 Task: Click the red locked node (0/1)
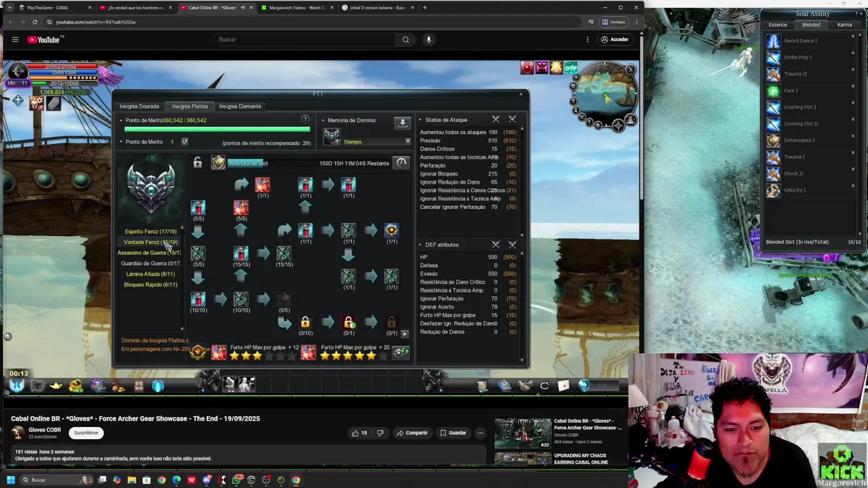(x=349, y=323)
